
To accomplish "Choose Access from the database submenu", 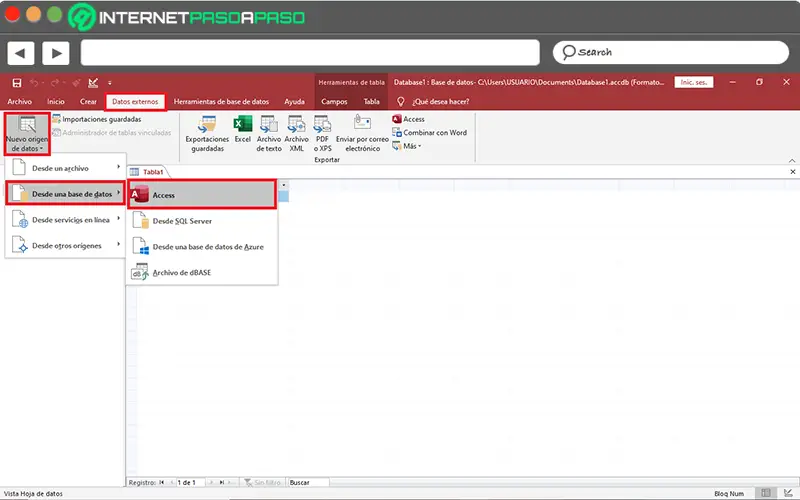I will (202, 194).
